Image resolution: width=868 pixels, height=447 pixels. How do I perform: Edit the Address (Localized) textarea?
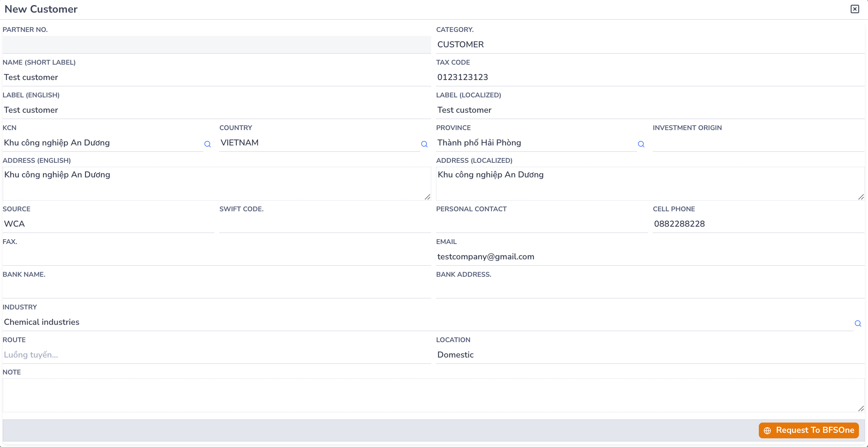point(650,184)
